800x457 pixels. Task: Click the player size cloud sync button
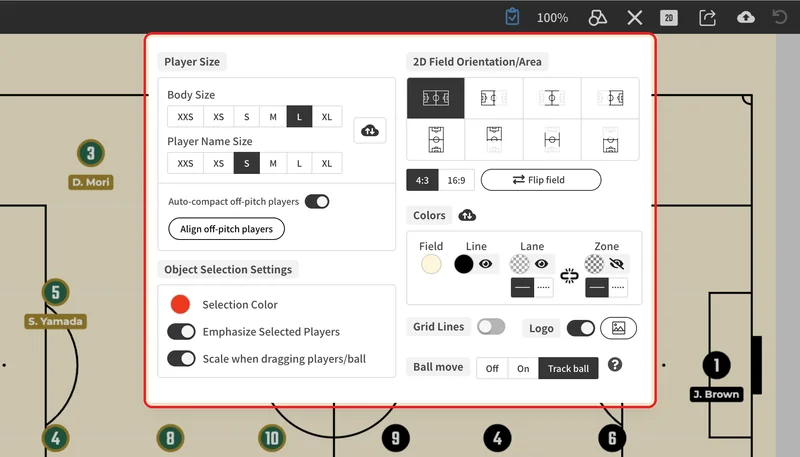(370, 131)
